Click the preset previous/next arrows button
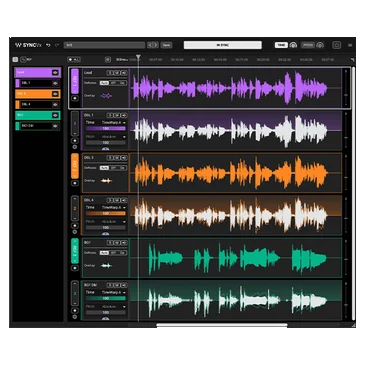 [153, 45]
